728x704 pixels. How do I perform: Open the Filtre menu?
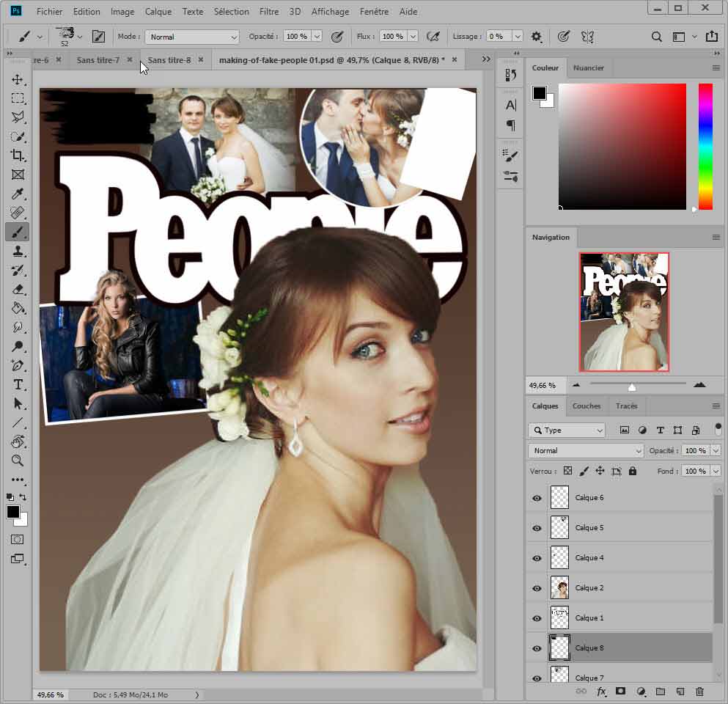click(x=269, y=12)
